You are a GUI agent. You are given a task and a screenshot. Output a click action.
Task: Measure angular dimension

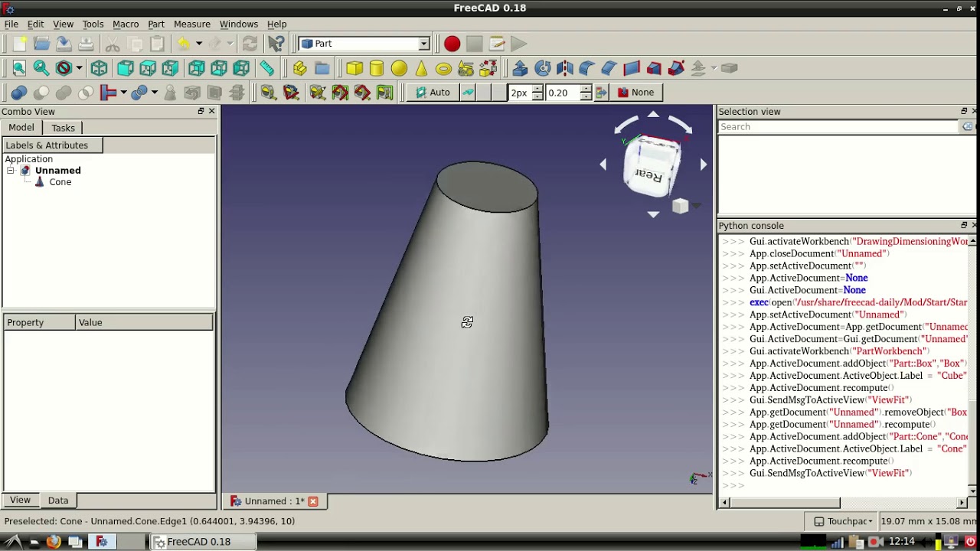tap(291, 93)
